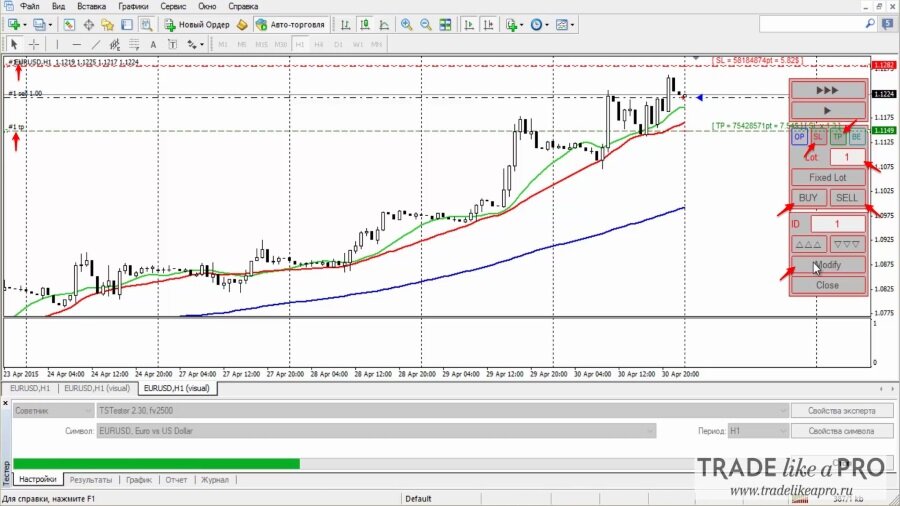This screenshot has width=900, height=506.
Task: Click the Modify button on panel
Action: [x=828, y=265]
